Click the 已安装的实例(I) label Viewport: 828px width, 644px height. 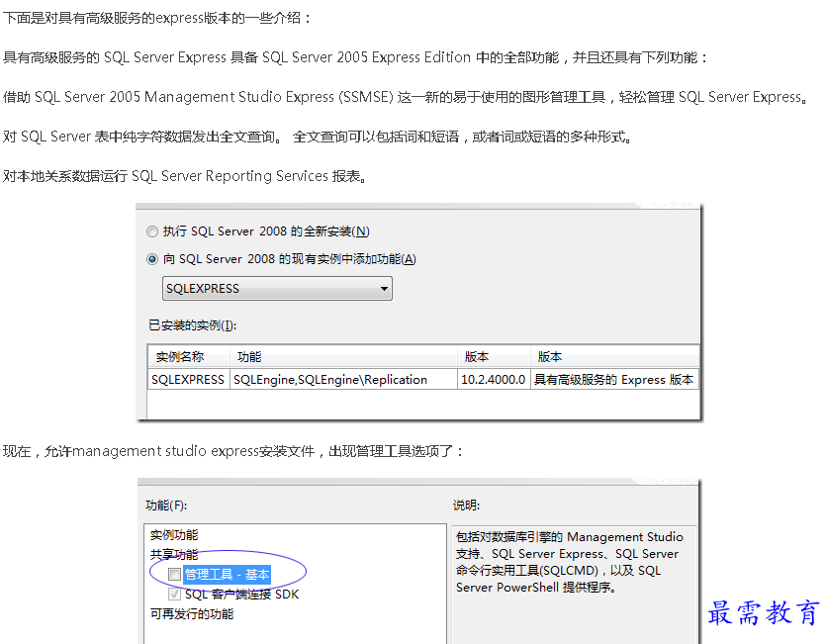192,325
